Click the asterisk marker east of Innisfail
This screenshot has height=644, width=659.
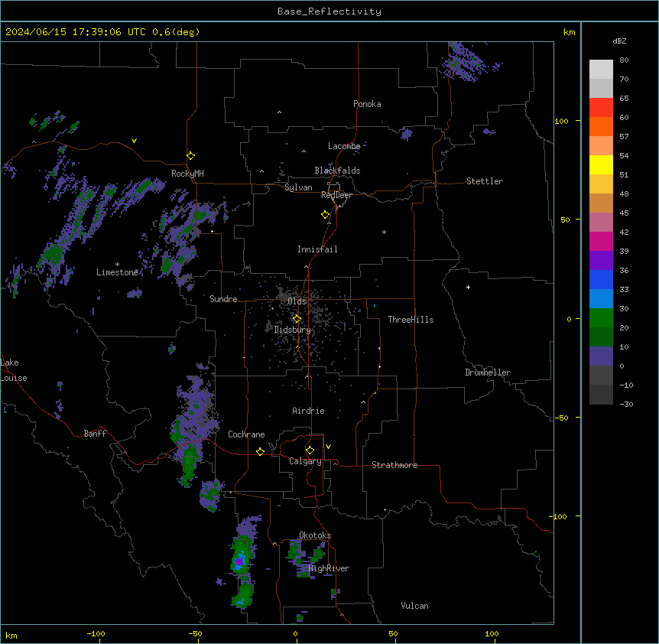pos(384,232)
